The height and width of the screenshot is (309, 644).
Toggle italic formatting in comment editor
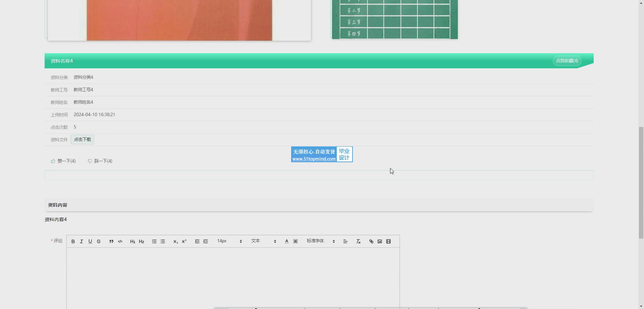(82, 241)
